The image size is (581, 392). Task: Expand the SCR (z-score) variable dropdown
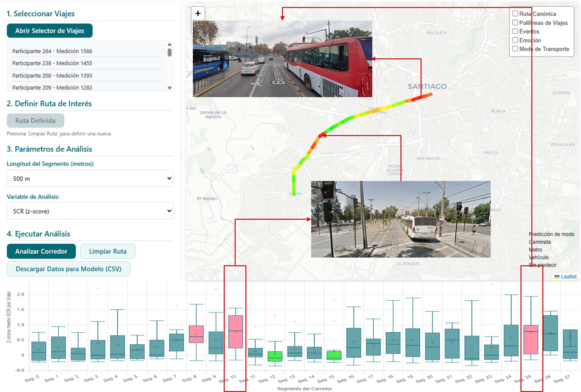(x=90, y=211)
